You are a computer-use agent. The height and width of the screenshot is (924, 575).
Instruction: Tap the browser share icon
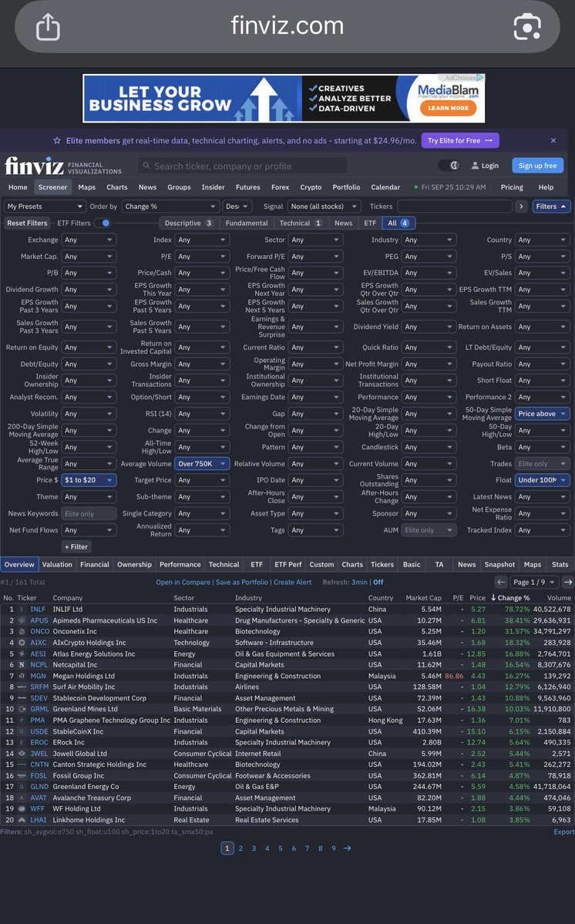49,26
